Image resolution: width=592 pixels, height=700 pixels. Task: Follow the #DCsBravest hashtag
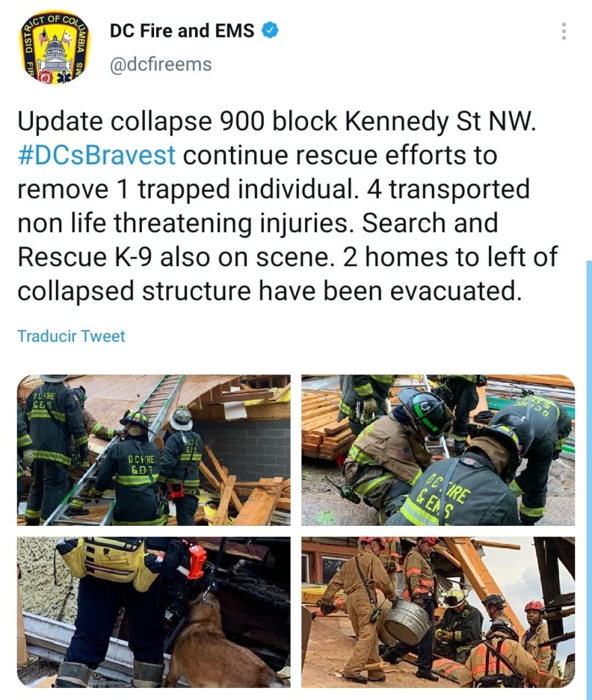tap(96, 155)
